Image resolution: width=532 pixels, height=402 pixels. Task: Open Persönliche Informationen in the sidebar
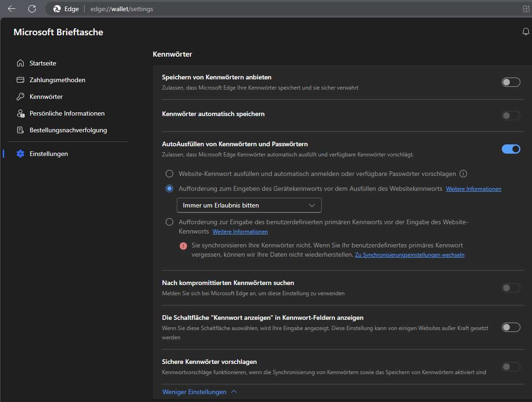coord(68,113)
